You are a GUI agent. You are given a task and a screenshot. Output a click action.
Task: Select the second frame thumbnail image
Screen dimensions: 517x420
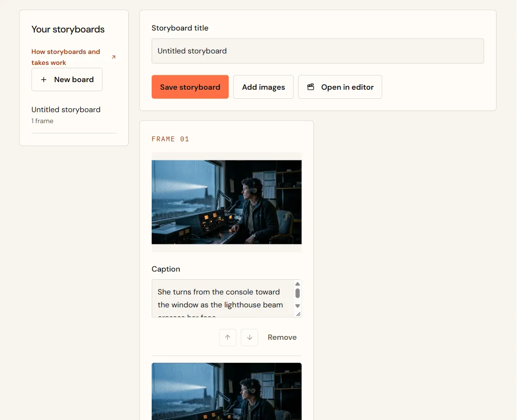tap(227, 391)
